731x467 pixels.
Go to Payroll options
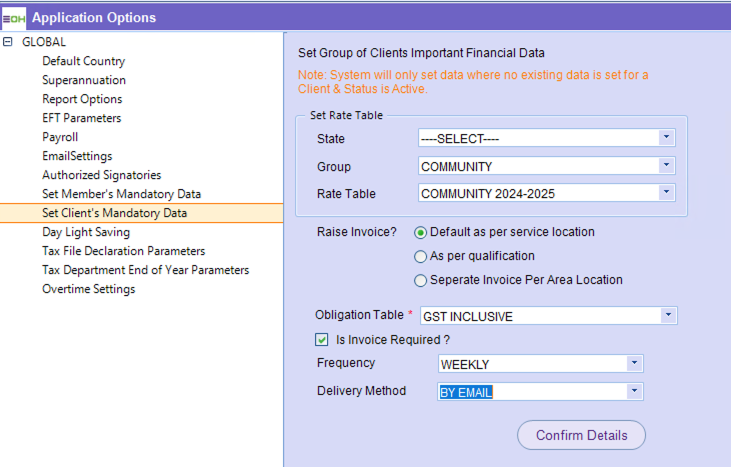click(60, 137)
